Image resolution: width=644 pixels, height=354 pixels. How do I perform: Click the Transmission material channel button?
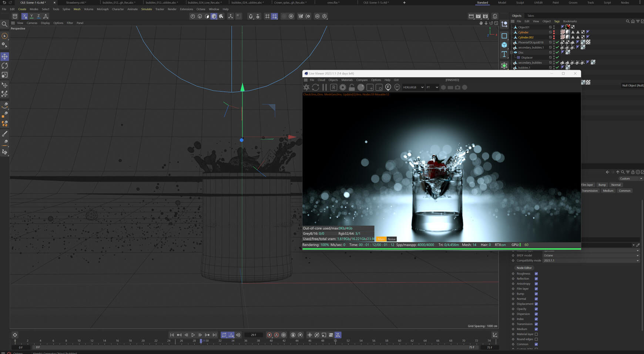tap(590, 191)
